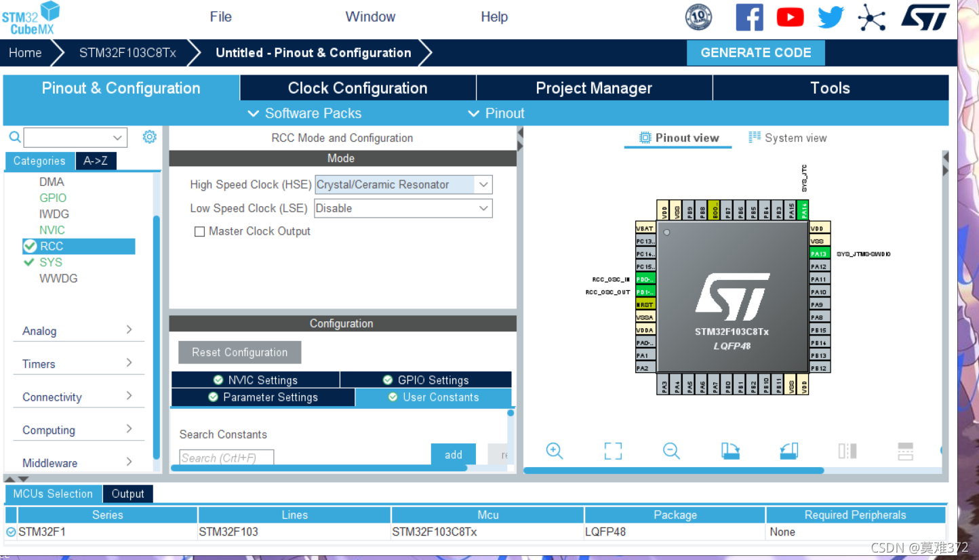Fit chip to window with best-fit icon
Screen dimensions: 979x560
(613, 451)
